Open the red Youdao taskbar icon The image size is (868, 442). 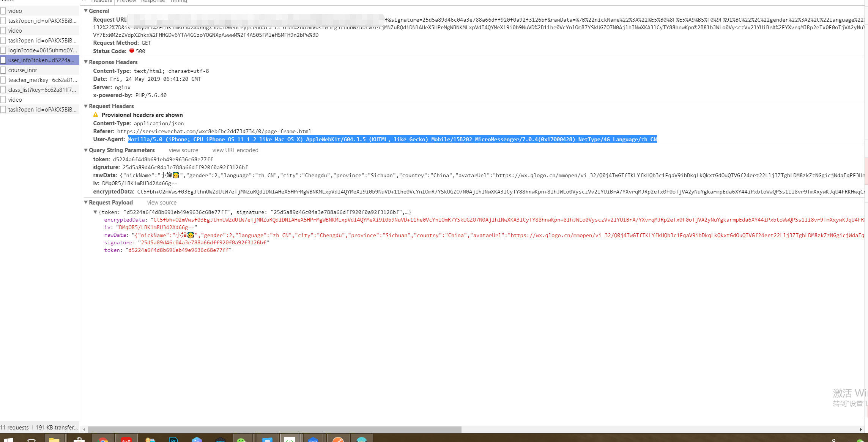click(126, 439)
